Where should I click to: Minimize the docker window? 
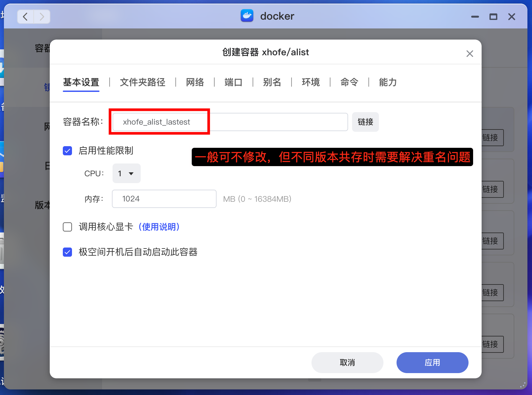(475, 17)
